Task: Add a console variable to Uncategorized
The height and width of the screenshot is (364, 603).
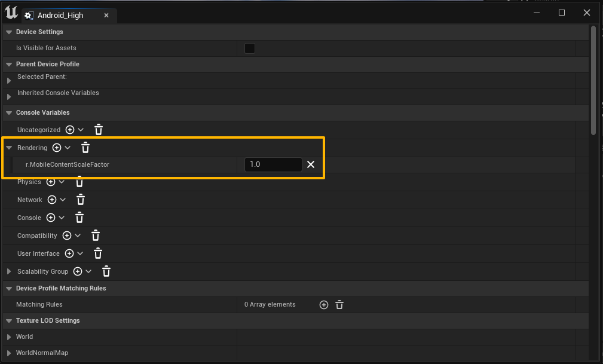Action: tap(69, 130)
